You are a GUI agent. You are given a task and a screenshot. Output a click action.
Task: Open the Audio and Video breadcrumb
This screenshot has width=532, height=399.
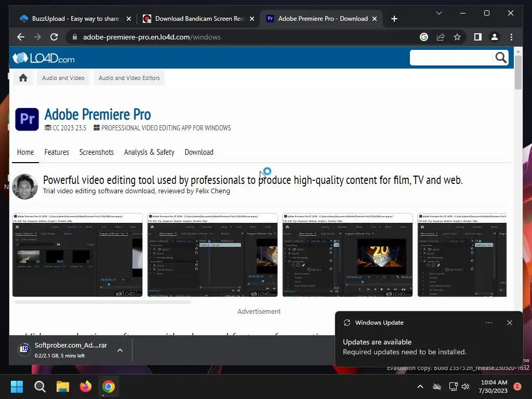63,78
